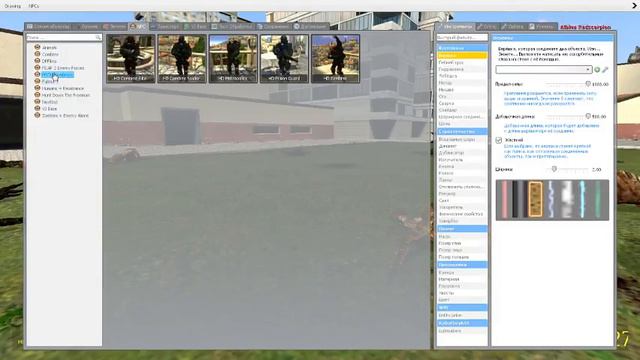This screenshot has height=360, width=640.
Task: Open the rope preset dropdown
Action: [544, 69]
